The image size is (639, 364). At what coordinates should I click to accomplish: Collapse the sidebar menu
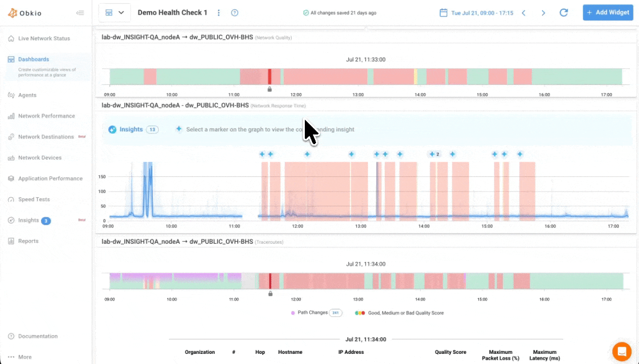80,13
